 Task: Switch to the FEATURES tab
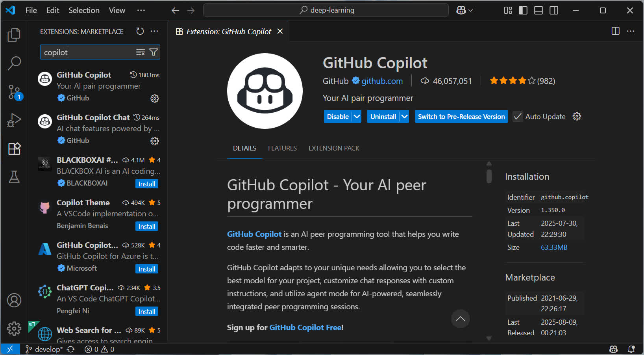pos(282,149)
